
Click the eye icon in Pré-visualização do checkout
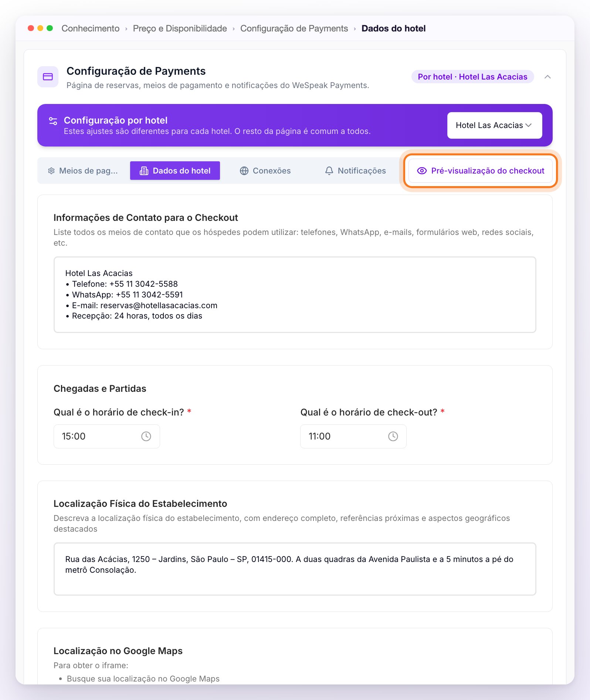tap(422, 171)
